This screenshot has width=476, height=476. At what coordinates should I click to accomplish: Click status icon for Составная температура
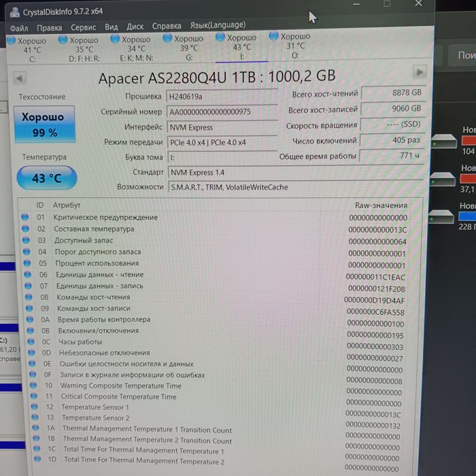coord(26,228)
